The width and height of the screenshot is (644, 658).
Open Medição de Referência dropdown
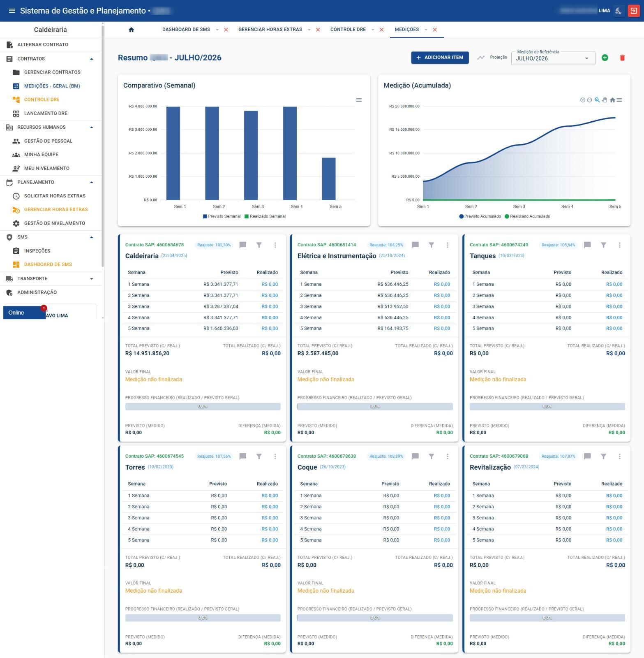click(553, 58)
